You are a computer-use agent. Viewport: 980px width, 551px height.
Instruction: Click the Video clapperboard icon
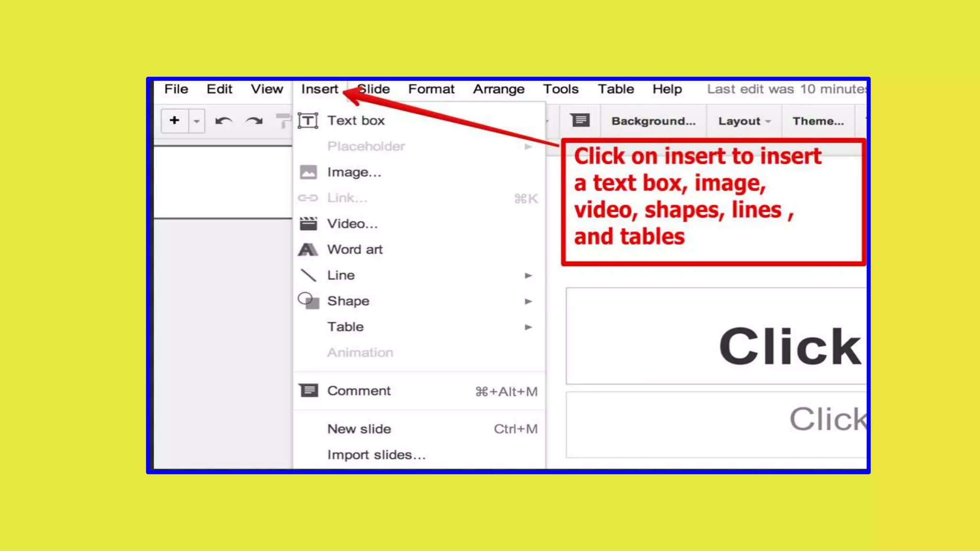tap(308, 223)
